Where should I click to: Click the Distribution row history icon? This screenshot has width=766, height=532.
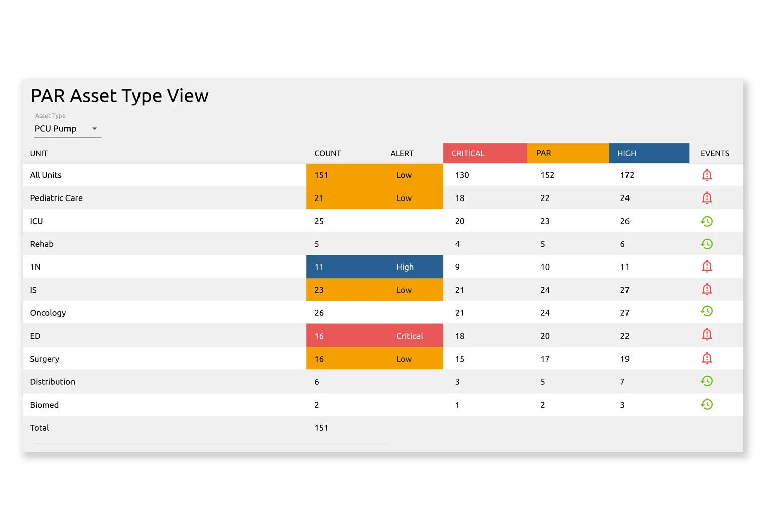click(707, 381)
